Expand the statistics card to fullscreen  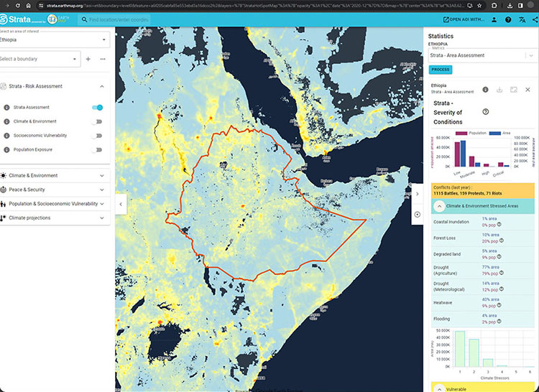coord(514,90)
